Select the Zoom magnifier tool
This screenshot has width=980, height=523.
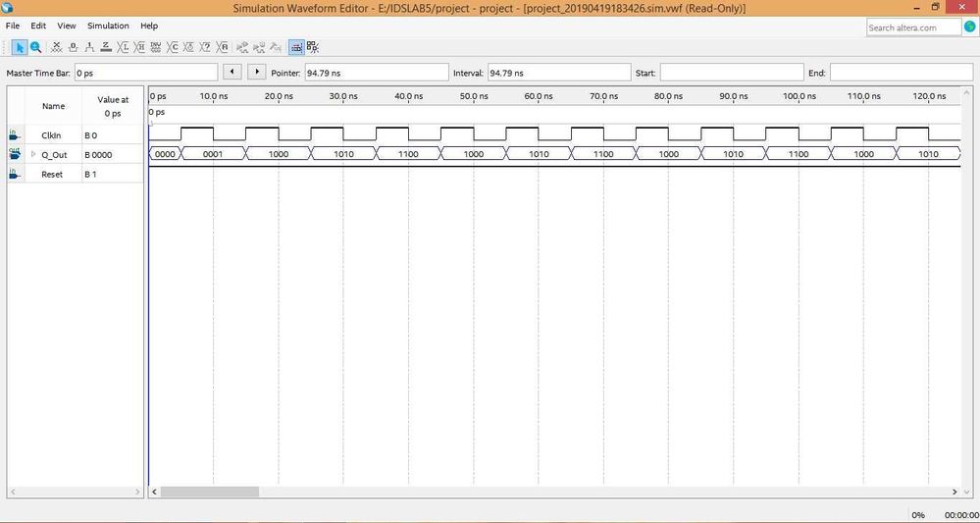pos(35,47)
